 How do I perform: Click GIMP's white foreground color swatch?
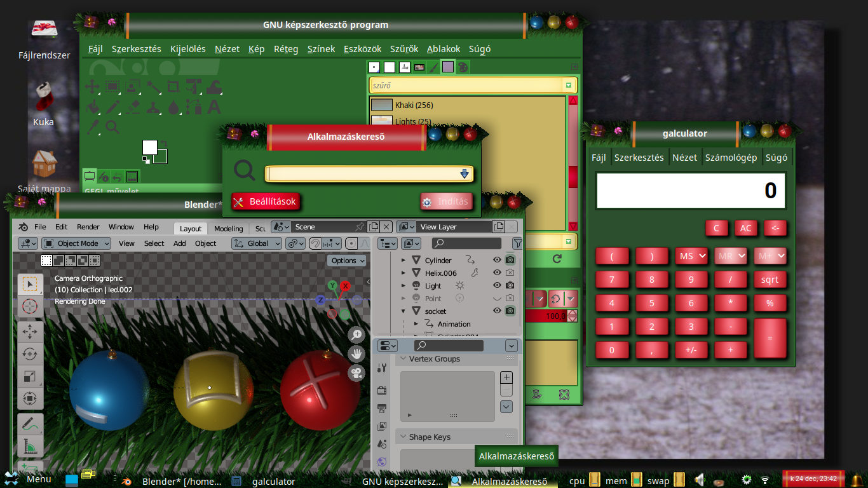149,147
